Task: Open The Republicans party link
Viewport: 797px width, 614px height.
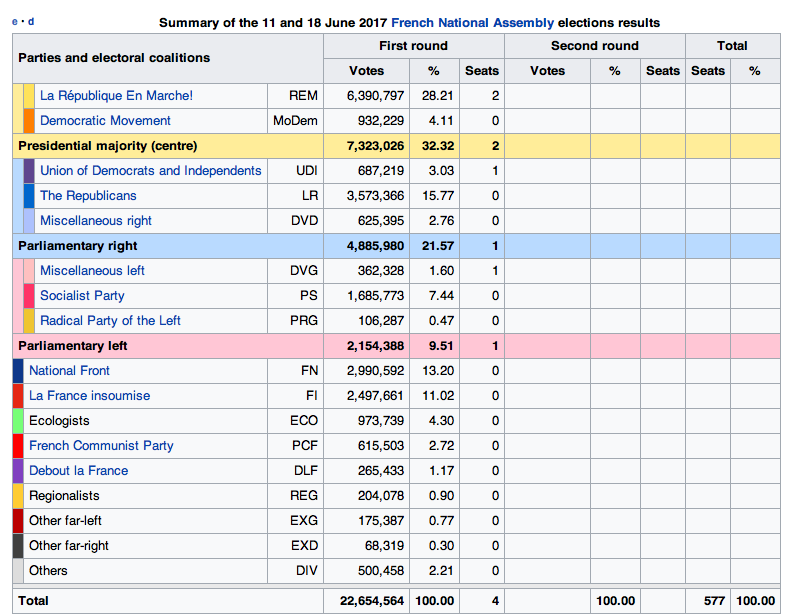Action: pos(88,196)
